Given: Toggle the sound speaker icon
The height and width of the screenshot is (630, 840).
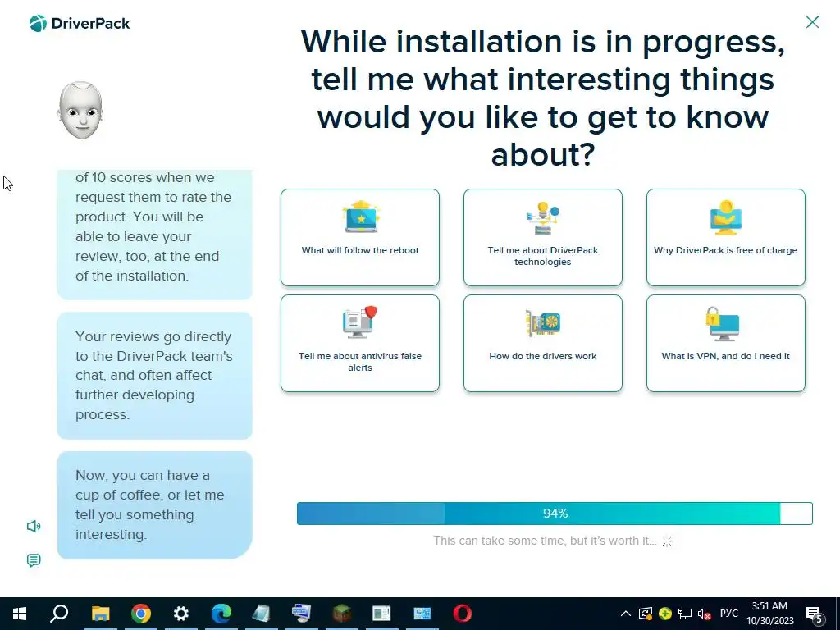Looking at the screenshot, I should [x=34, y=526].
